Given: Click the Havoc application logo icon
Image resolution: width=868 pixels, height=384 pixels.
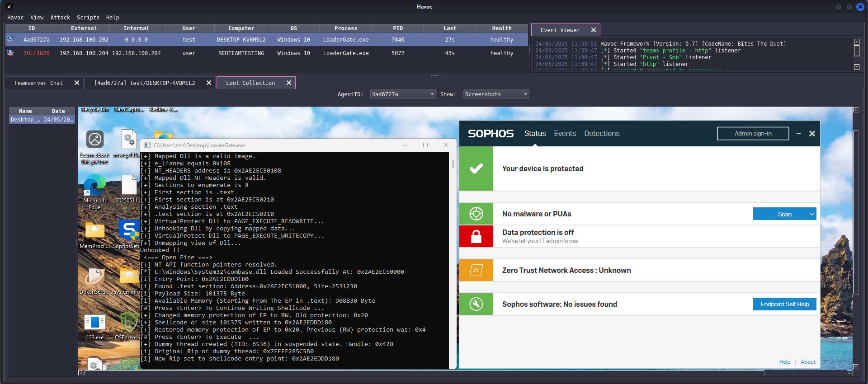Looking at the screenshot, I should point(9,7).
